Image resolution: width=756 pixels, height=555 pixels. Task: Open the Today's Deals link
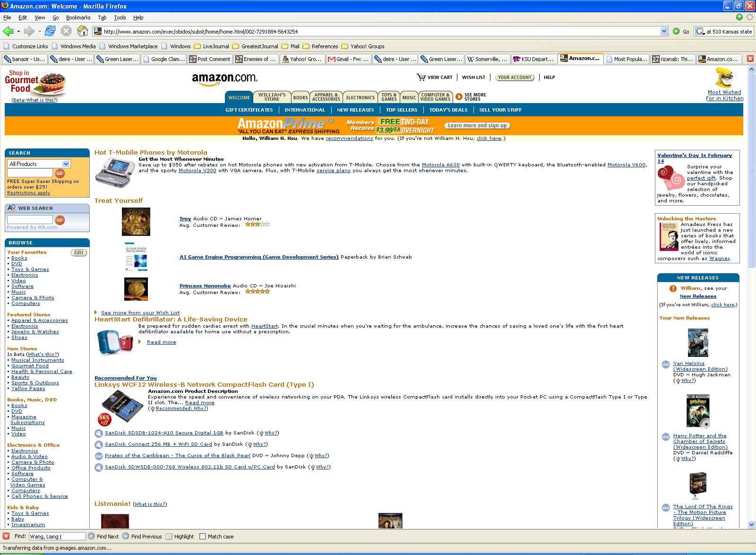pos(448,110)
